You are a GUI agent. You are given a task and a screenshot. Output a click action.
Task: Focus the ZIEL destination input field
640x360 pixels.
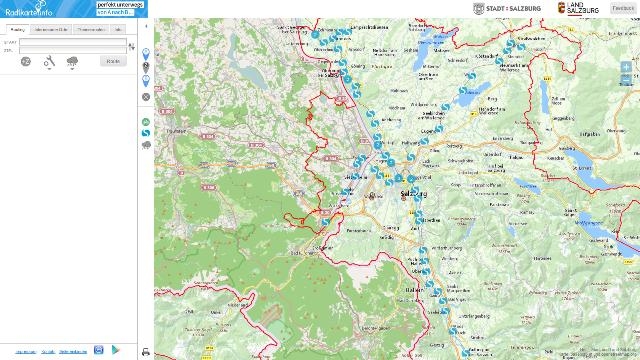pos(73,50)
